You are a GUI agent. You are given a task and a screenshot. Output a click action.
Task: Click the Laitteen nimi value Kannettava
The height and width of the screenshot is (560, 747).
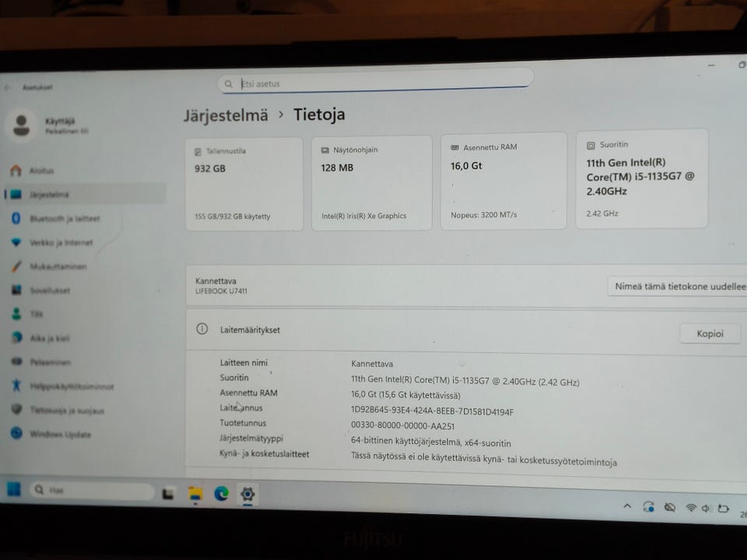click(372, 364)
